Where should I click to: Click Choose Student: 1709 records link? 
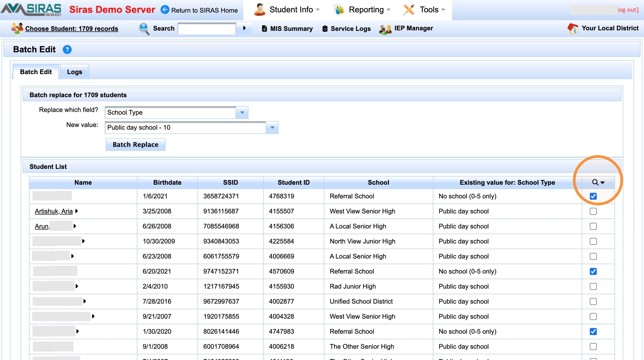pyautogui.click(x=72, y=28)
